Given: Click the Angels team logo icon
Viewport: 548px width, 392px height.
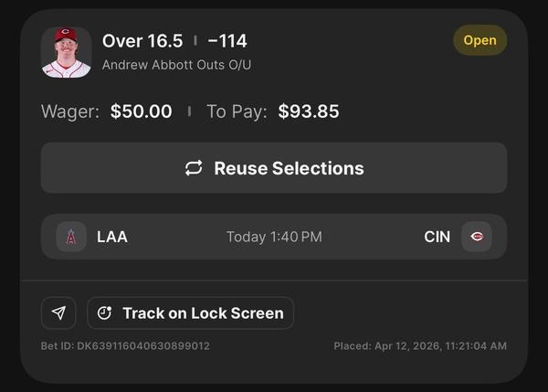Looking at the screenshot, I should point(71,237).
